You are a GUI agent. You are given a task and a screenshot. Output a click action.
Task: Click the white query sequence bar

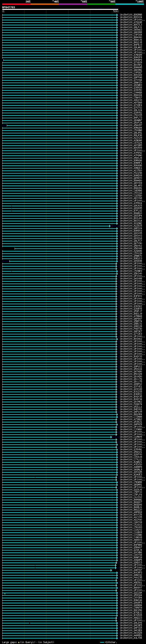point(60,9)
